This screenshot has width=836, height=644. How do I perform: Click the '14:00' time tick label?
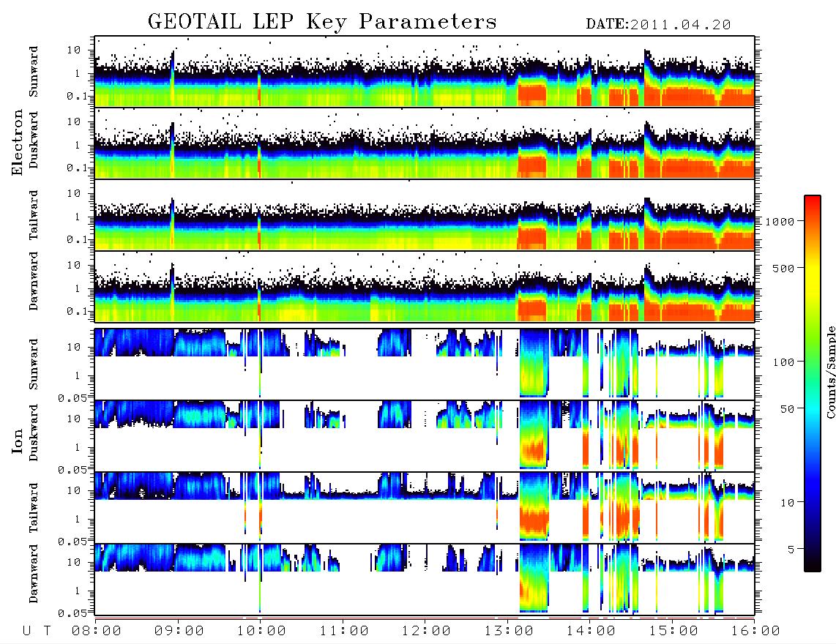pyautogui.click(x=591, y=631)
